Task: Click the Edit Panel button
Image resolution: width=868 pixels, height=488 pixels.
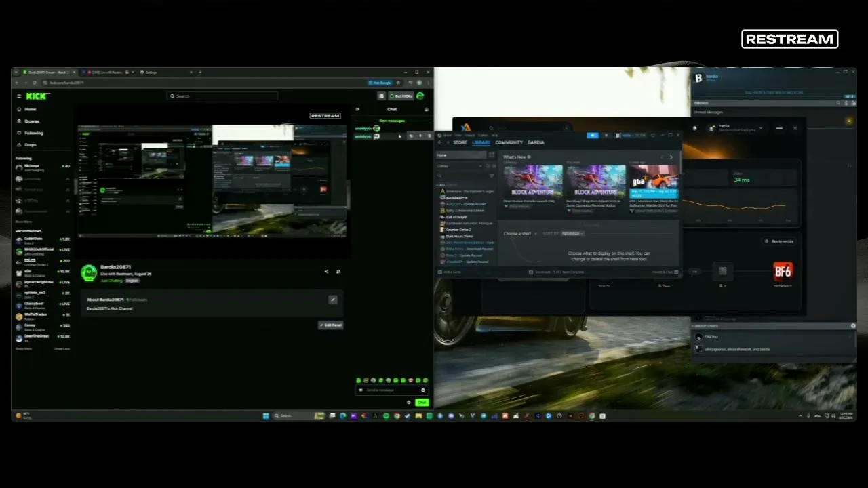Action: click(x=331, y=325)
